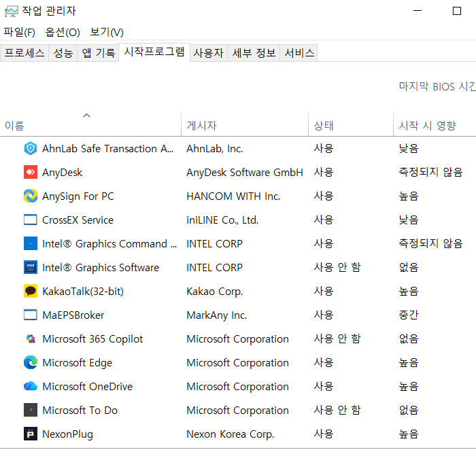Screen dimensions: 476x452
Task: Switch to the 세부 정보 tab
Action: 254,53
